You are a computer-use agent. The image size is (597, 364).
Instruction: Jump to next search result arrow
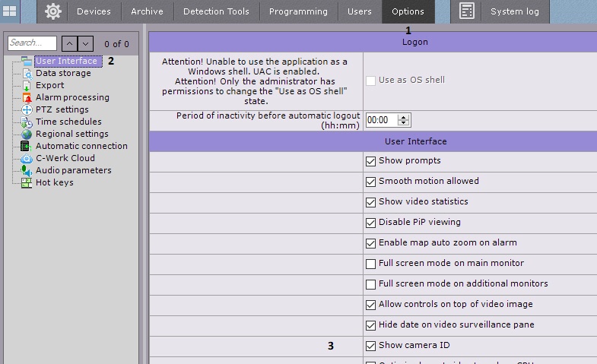[x=86, y=44]
